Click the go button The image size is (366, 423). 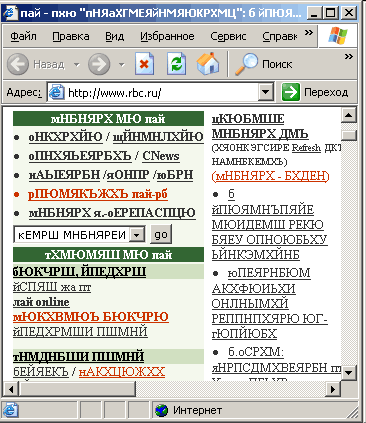point(161,235)
